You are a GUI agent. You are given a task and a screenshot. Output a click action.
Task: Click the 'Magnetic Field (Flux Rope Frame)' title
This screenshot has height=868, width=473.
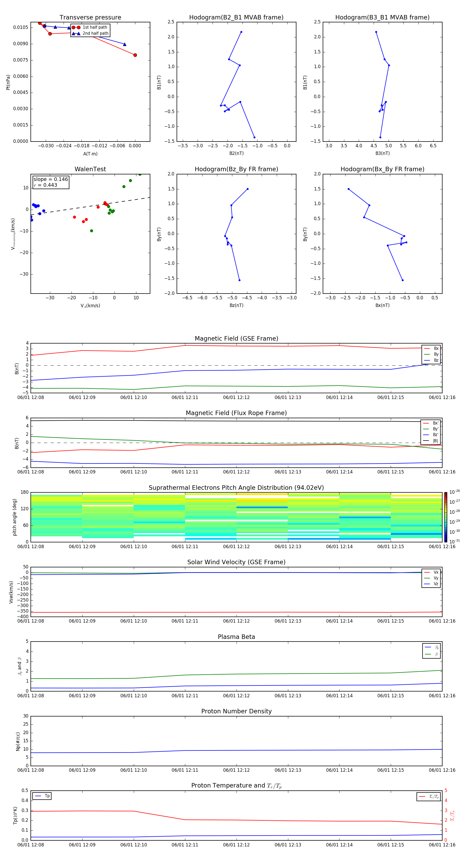[x=236, y=413]
